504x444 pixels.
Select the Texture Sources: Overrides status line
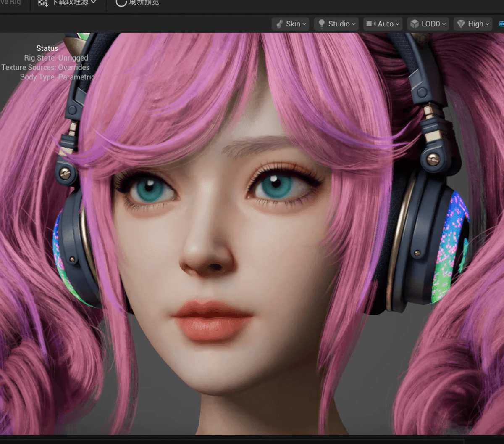pos(45,67)
